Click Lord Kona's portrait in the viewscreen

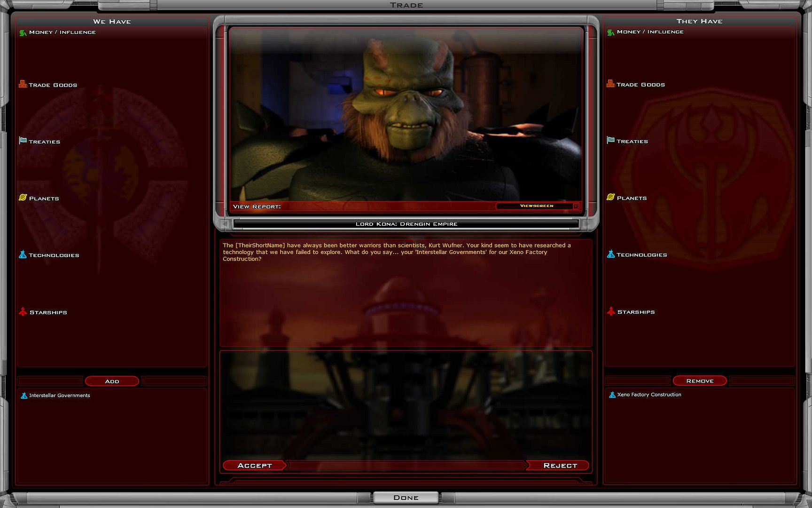point(406,115)
